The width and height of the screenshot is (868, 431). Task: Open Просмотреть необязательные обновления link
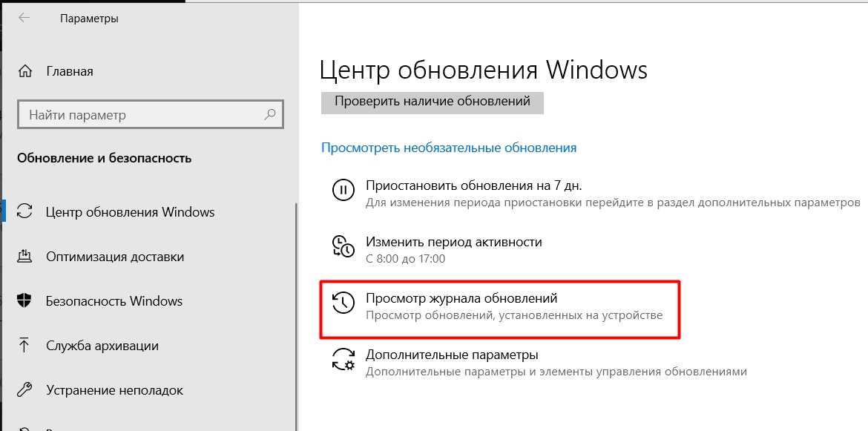(x=449, y=148)
